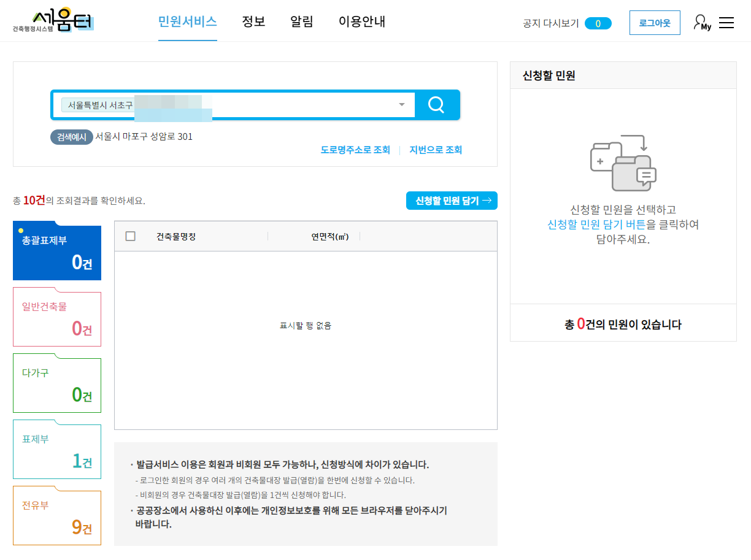The image size is (751, 560).
Task: Click the 표시할 행 없음 message
Action: 306,326
